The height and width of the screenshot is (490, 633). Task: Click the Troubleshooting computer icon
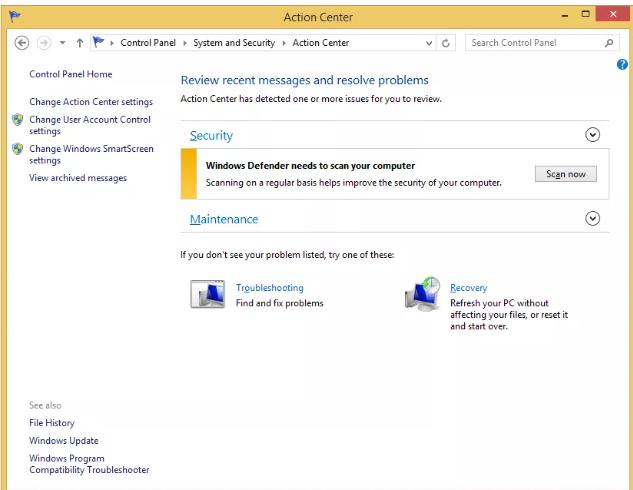point(208,294)
